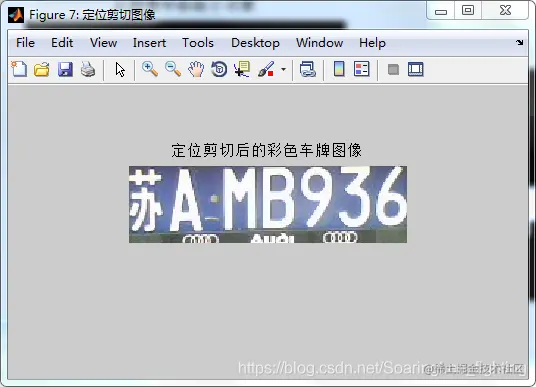Viewport: 536px width, 387px height.
Task: Print the figure using the printer icon
Action: [88, 69]
